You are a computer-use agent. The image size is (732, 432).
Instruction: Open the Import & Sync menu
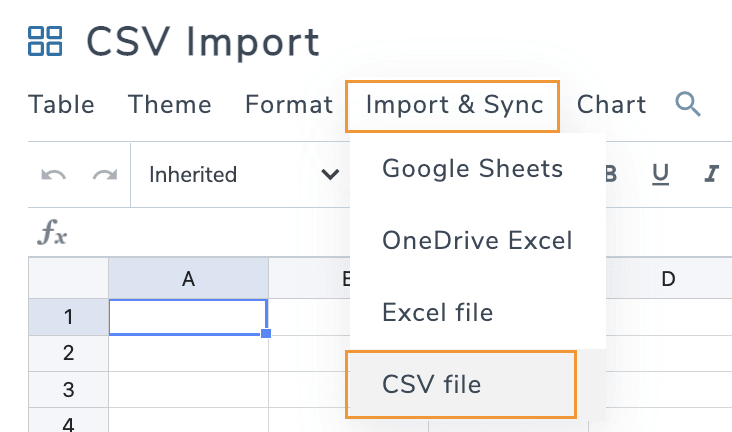(454, 105)
